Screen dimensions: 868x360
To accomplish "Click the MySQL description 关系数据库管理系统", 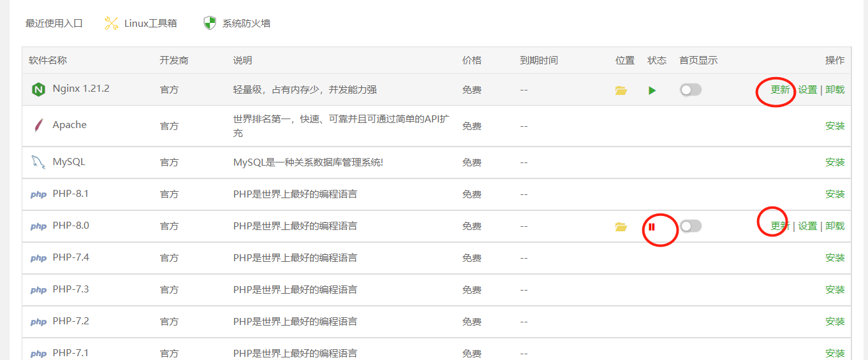I will tap(308, 162).
